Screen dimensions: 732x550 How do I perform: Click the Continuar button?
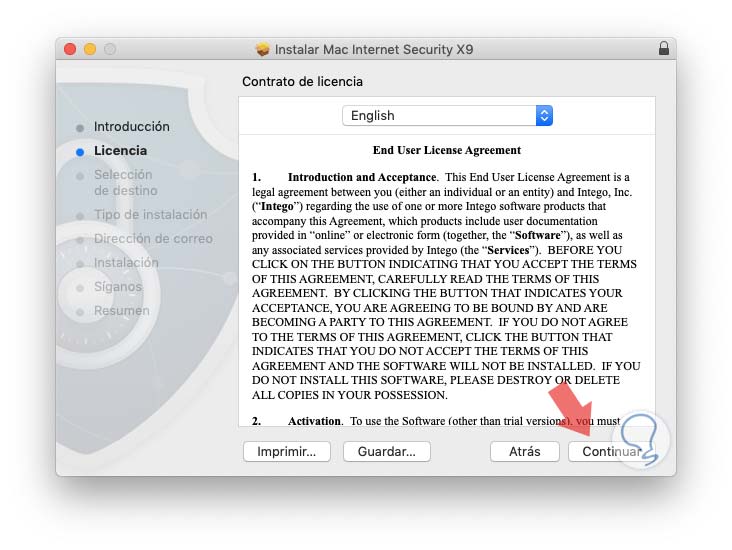pos(611,451)
